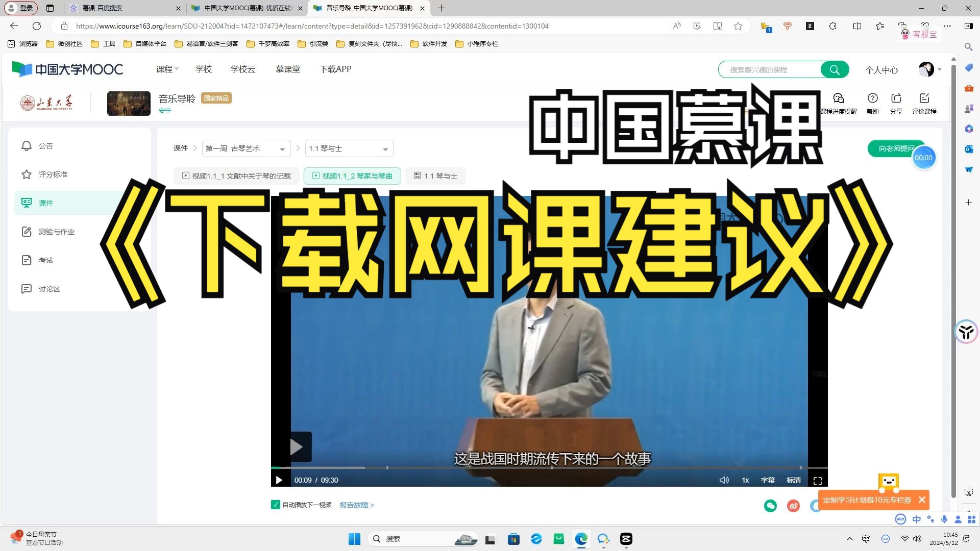980x551 pixels.
Task: Add page to favorites with star icon
Action: [738, 26]
